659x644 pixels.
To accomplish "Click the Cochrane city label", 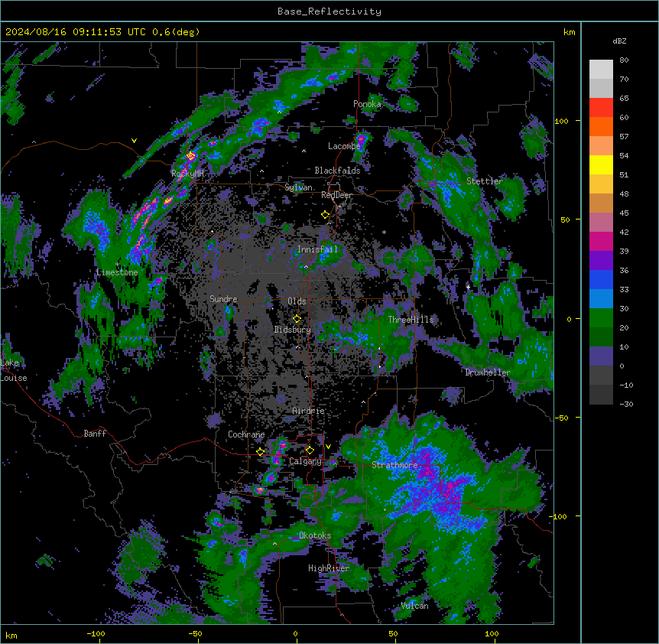I will click(x=246, y=434).
